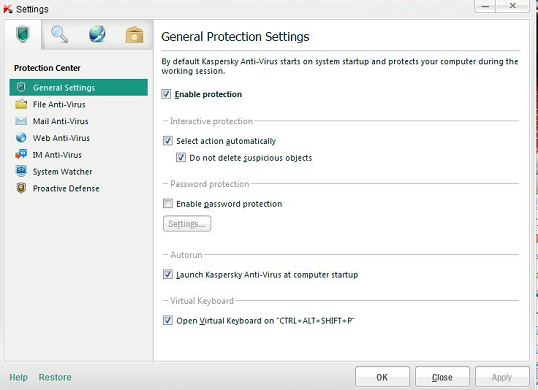Click the Mail Anti-Virus envelope icon
The image size is (538, 390).
[x=21, y=121]
